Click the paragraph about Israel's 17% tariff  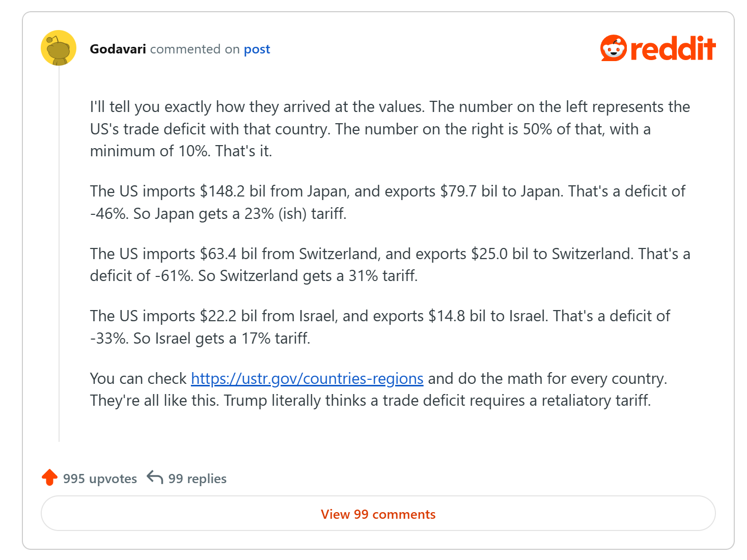[x=380, y=327]
